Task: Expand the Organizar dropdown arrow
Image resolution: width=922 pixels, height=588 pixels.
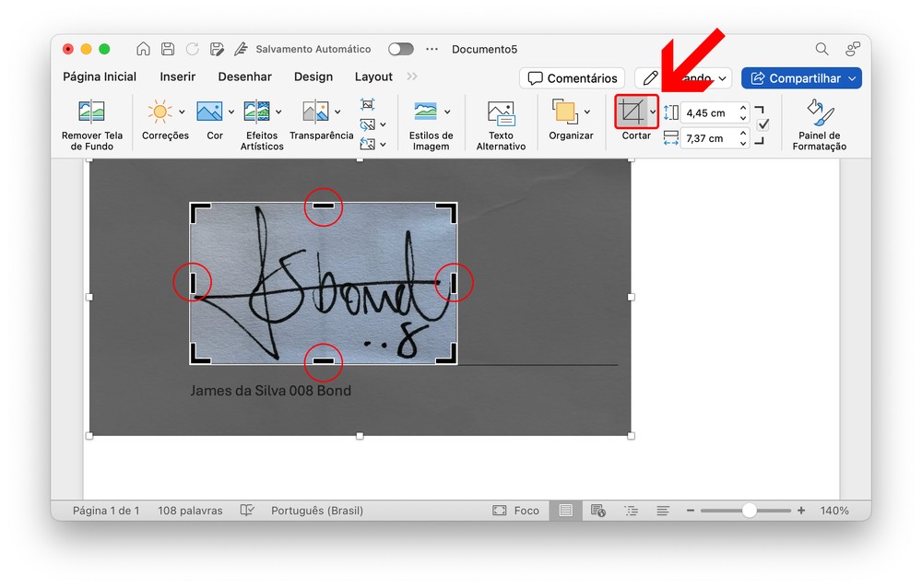Action: click(x=587, y=112)
